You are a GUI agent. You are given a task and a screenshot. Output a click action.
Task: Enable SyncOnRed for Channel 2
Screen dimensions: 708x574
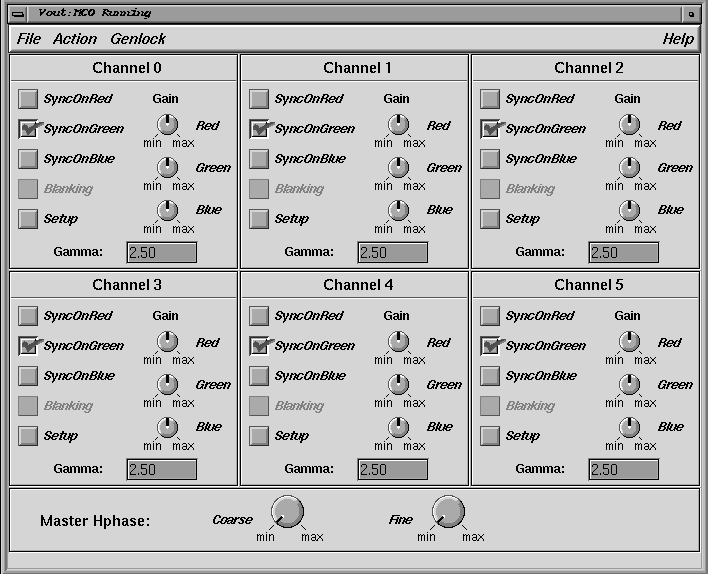click(490, 99)
